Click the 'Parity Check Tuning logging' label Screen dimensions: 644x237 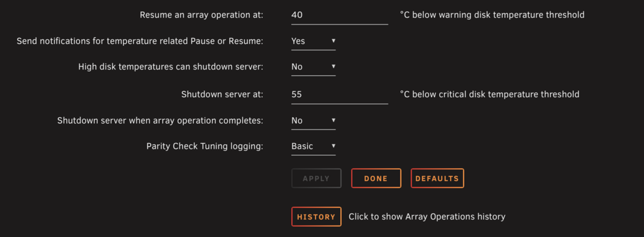pyautogui.click(x=205, y=146)
